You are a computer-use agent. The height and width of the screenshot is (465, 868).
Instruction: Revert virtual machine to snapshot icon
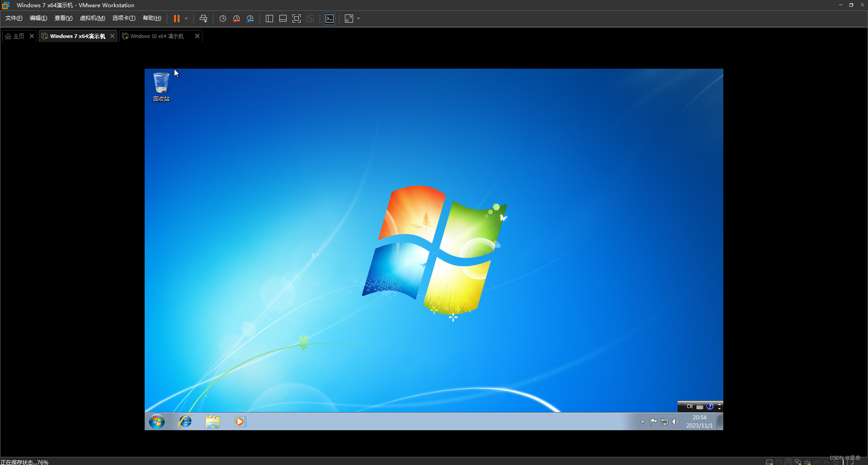point(236,19)
